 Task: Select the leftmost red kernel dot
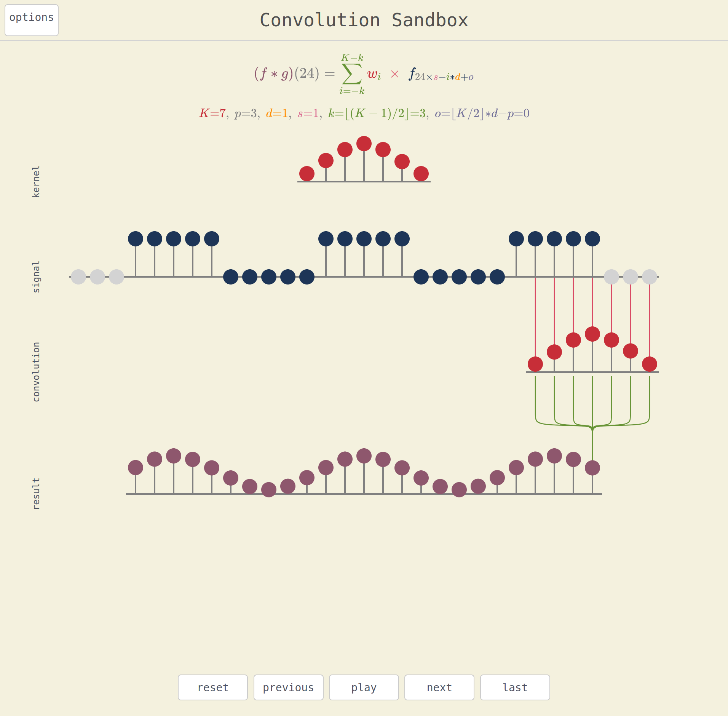click(x=307, y=174)
